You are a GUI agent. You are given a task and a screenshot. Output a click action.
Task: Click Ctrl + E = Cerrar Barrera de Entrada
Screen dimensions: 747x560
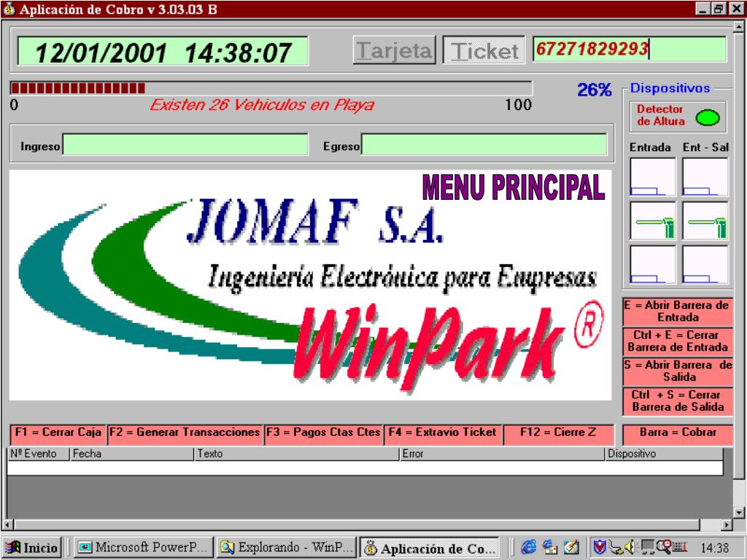point(678,341)
